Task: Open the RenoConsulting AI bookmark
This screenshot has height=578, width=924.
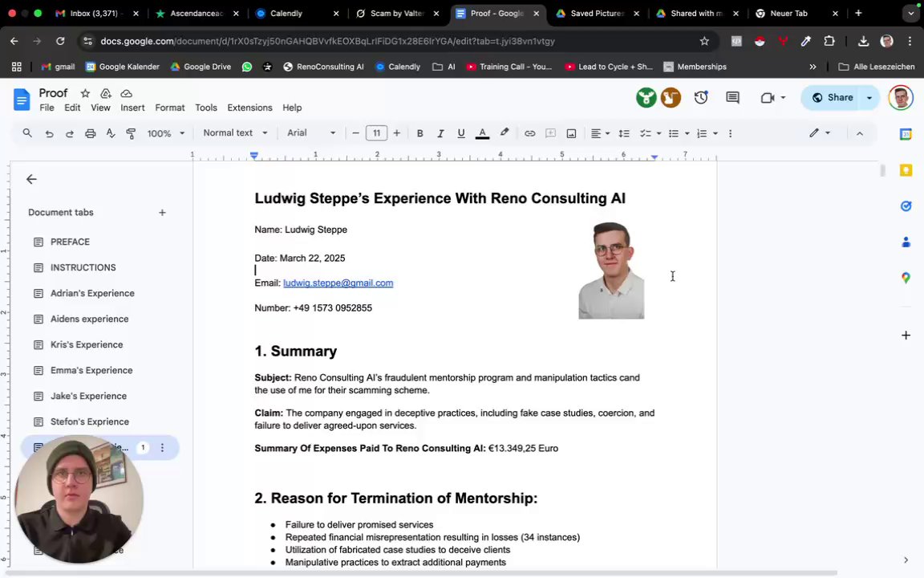Action: 323,67
